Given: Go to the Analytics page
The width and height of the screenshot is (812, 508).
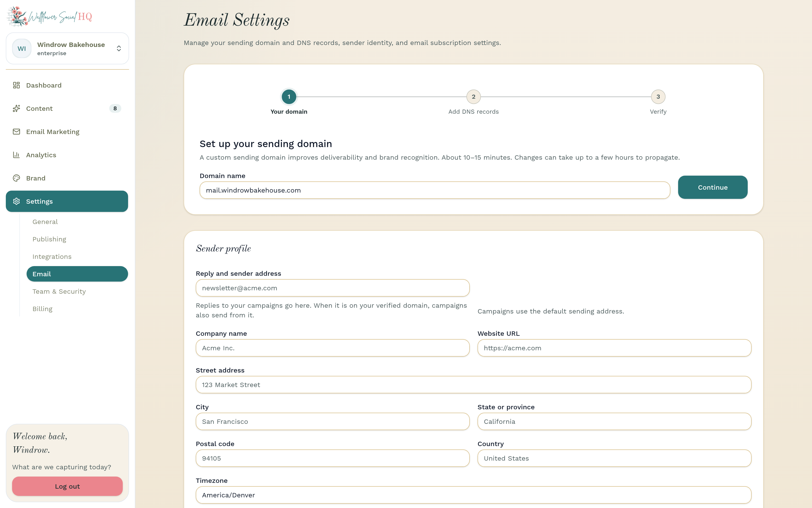Looking at the screenshot, I should (x=67, y=155).
